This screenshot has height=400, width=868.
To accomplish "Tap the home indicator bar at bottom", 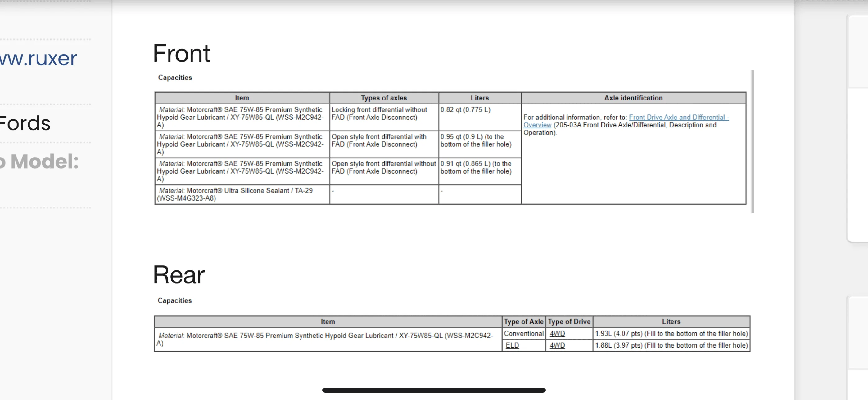I will pyautogui.click(x=434, y=390).
